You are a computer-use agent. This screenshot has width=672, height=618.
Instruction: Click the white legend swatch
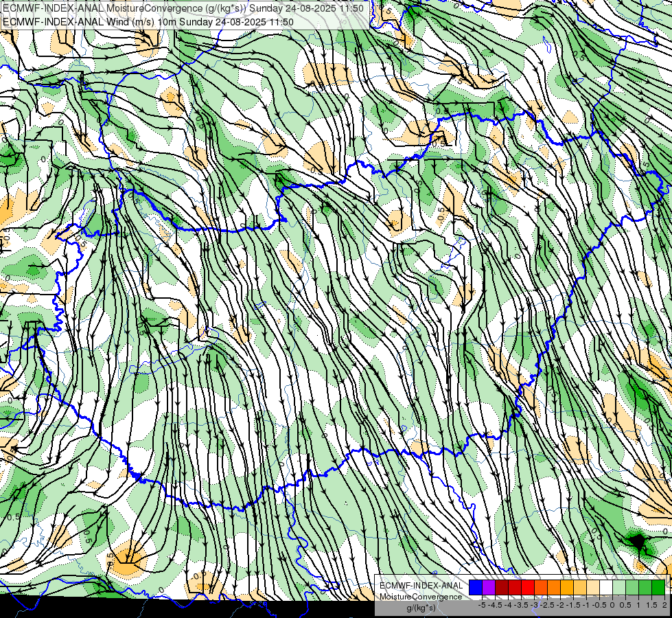pos(606,588)
